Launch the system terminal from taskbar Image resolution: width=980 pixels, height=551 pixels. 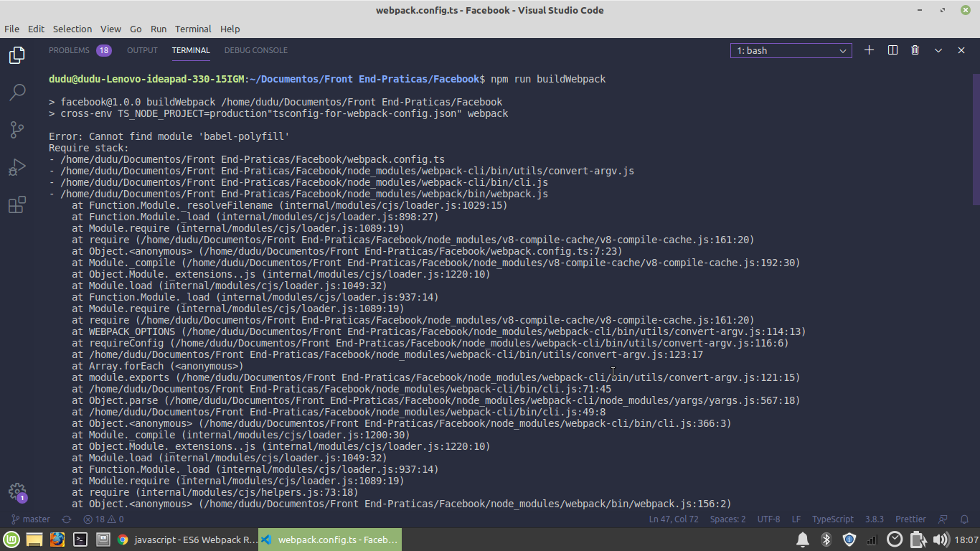80,540
